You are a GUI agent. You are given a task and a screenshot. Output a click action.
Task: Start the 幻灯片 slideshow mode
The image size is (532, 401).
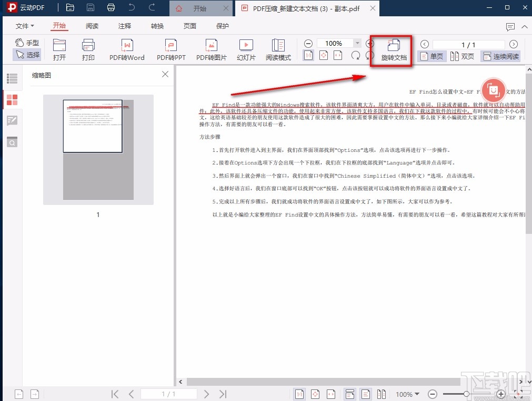click(246, 50)
